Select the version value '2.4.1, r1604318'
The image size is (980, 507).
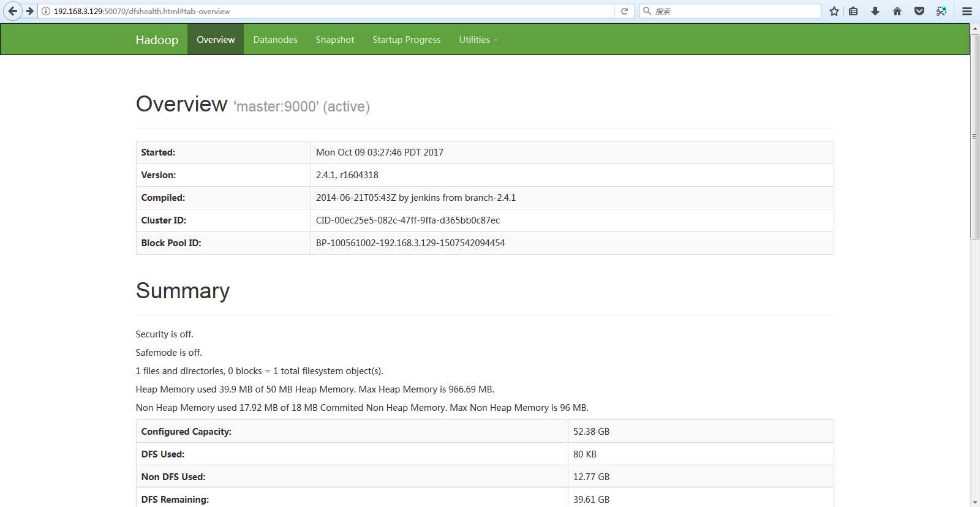pos(347,175)
